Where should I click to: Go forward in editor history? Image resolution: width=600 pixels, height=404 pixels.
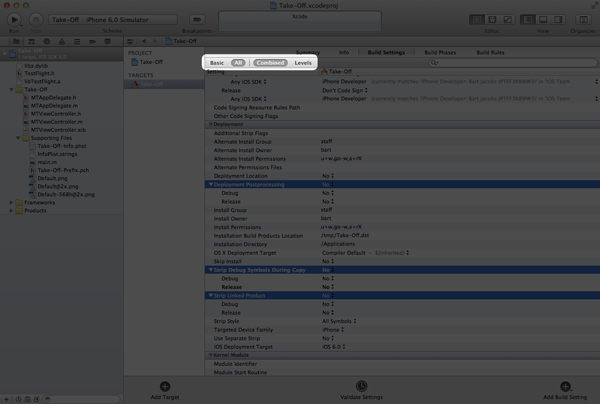[155, 41]
